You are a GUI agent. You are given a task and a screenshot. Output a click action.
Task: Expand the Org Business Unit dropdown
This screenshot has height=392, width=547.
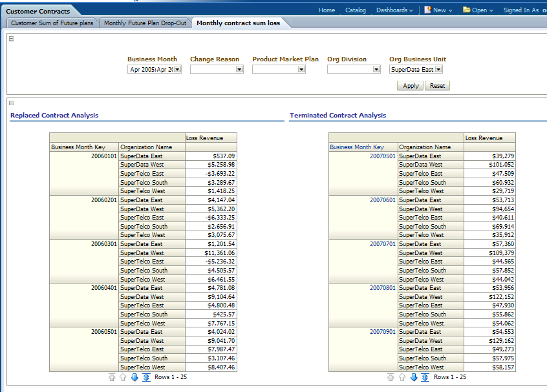coord(438,69)
